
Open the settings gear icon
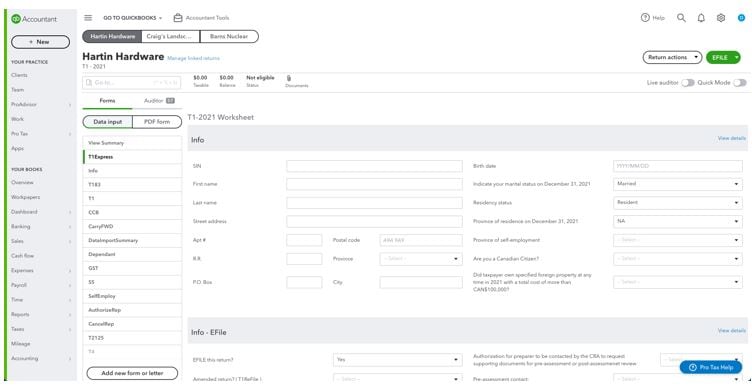721,18
